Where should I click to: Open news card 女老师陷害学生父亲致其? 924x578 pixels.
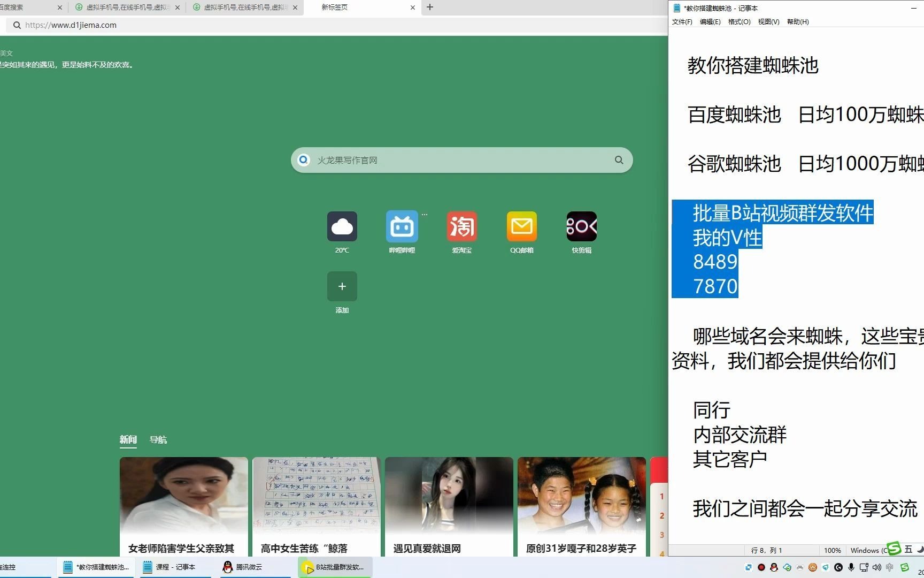(x=184, y=506)
